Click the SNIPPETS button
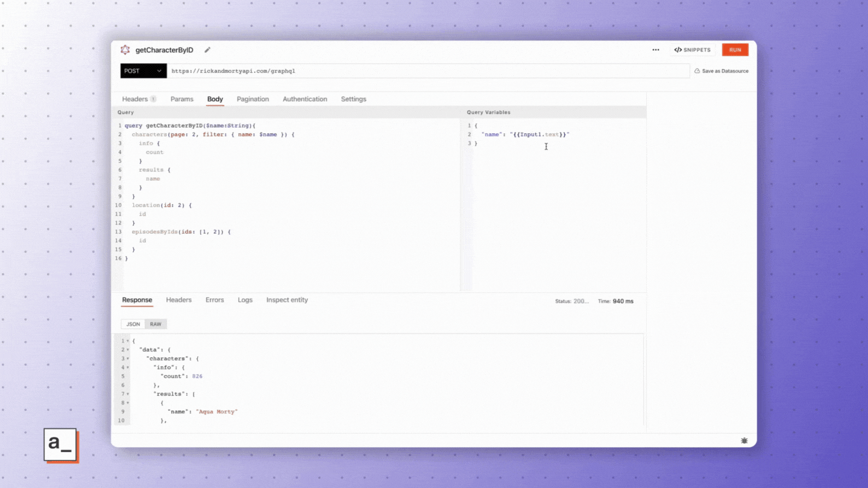This screenshot has width=868, height=488. click(693, 50)
